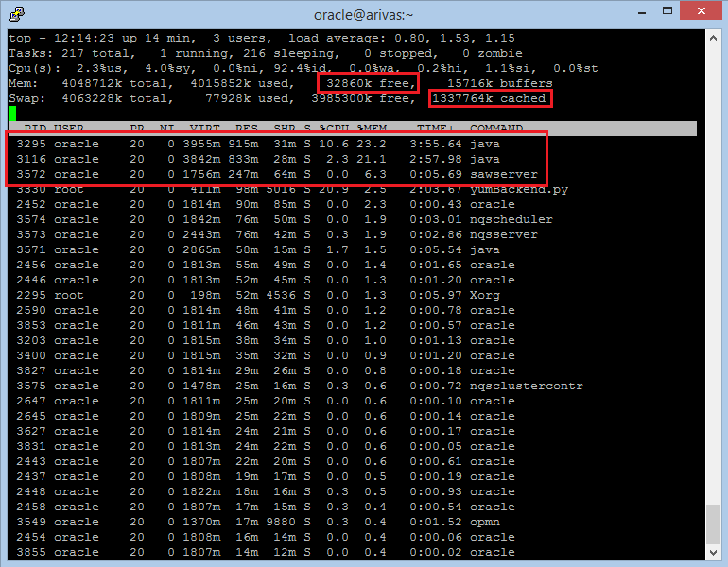The width and height of the screenshot is (728, 567).
Task: Click the green terminal cursor block
Action: click(x=12, y=113)
